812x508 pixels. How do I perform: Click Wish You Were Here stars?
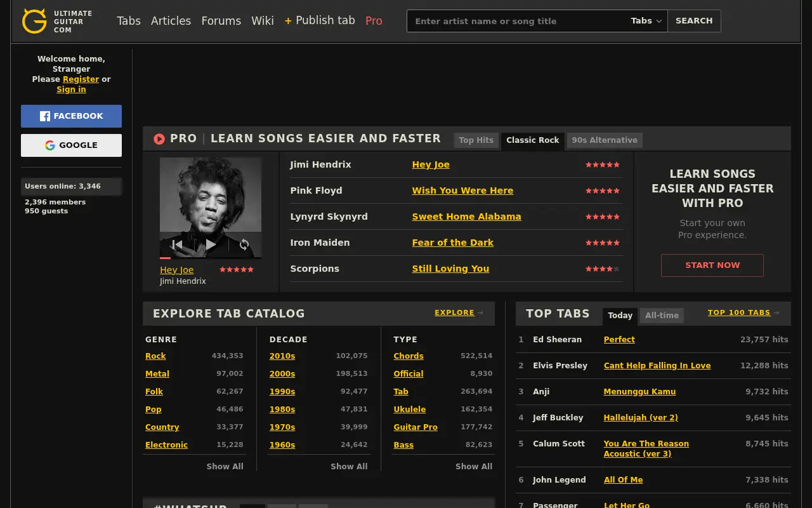click(x=603, y=190)
